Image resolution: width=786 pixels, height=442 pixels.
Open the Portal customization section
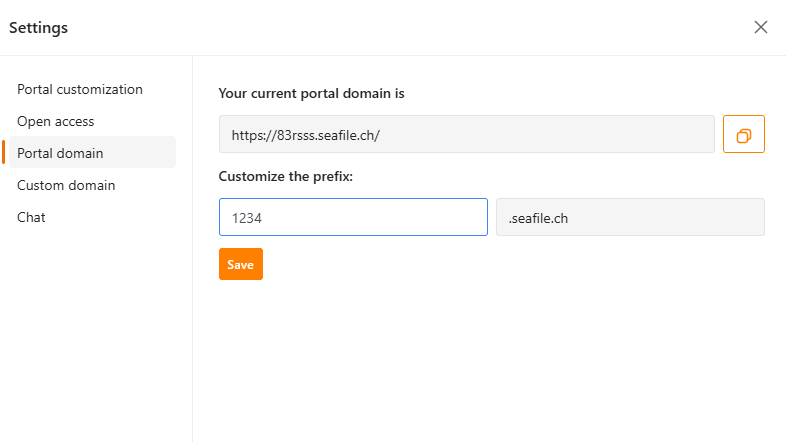pyautogui.click(x=80, y=89)
